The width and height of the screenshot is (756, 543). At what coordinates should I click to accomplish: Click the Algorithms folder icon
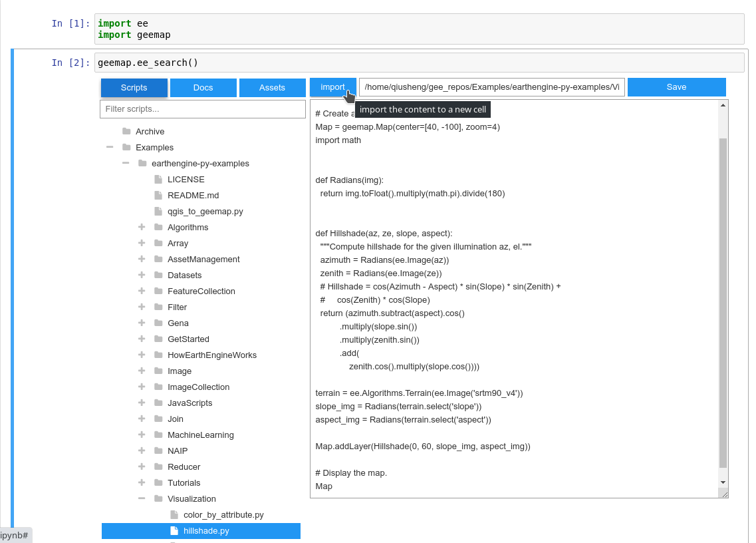[158, 228]
